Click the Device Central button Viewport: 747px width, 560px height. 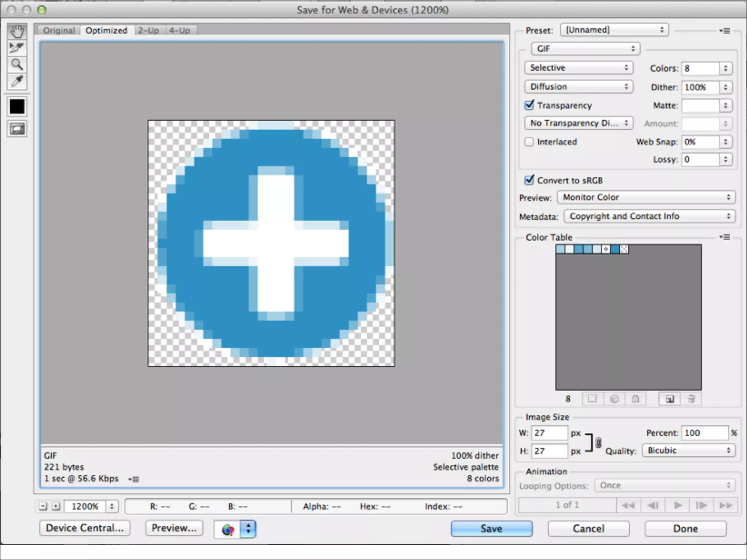pos(85,528)
